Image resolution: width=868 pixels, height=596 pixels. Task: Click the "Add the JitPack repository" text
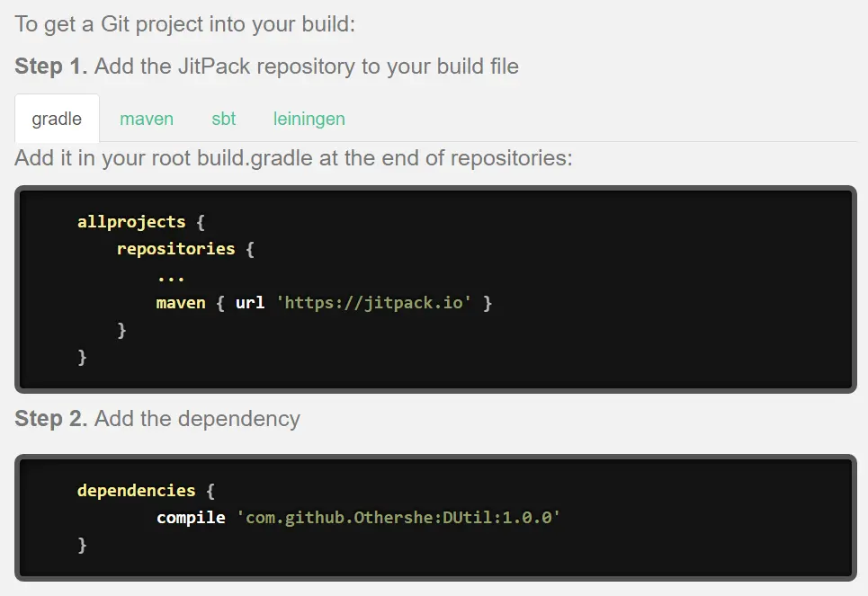(x=306, y=67)
